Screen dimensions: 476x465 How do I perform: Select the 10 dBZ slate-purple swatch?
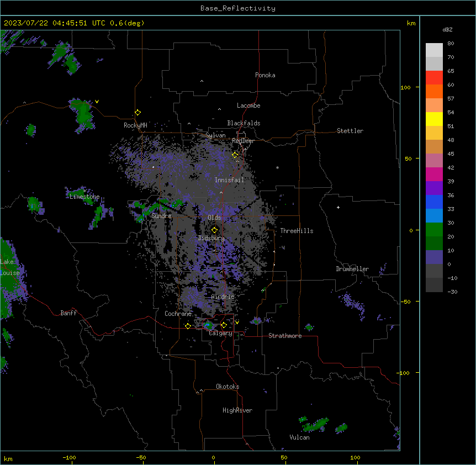click(434, 257)
